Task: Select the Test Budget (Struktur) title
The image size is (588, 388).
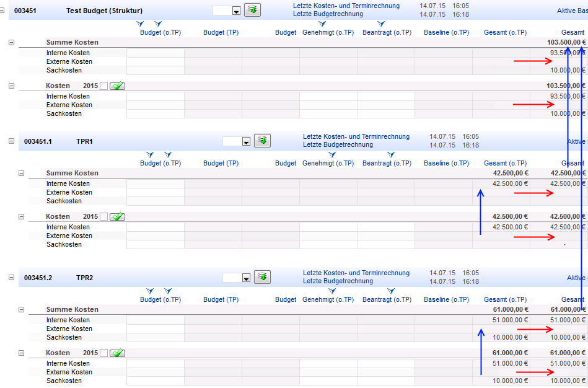Action: [104, 11]
